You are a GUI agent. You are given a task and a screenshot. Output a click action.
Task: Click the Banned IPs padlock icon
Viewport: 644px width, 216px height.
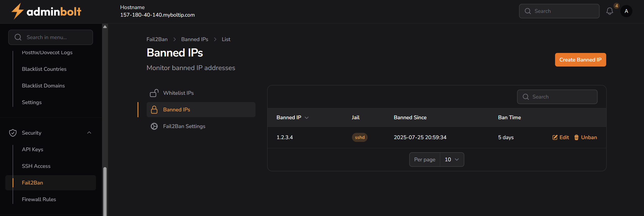tap(154, 110)
